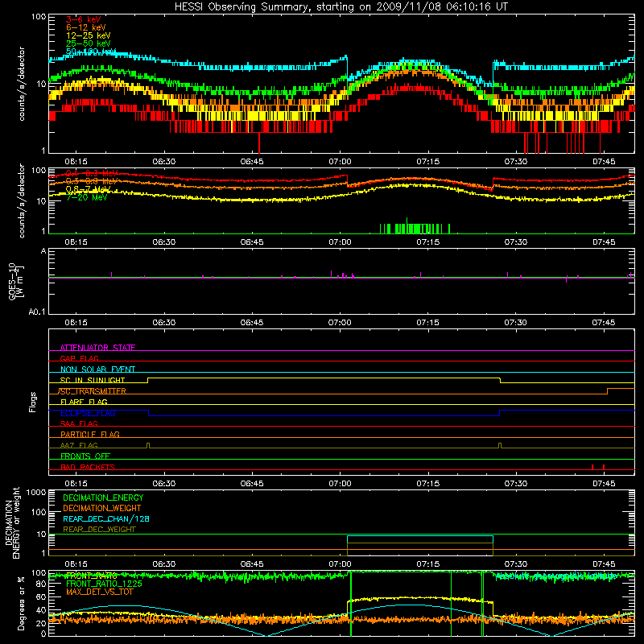Click the FLARE_FLAG label
This screenshot has height=644, width=644.
tap(84, 402)
